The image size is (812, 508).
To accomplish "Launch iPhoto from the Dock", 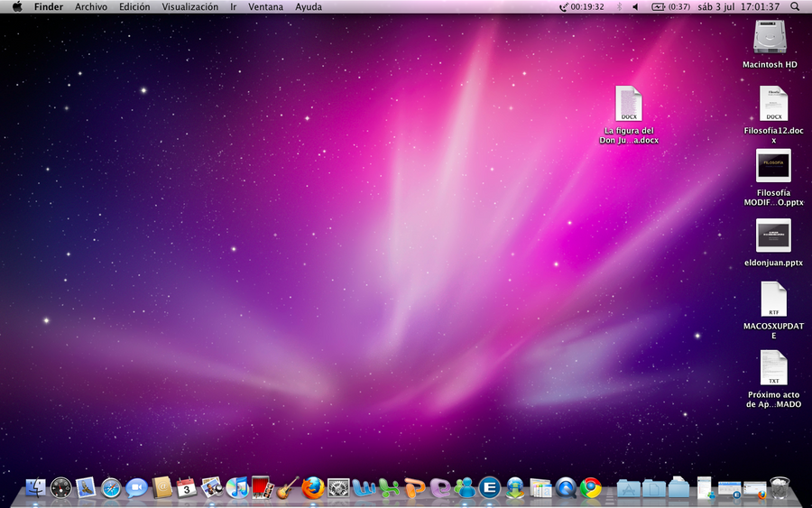I will click(212, 488).
